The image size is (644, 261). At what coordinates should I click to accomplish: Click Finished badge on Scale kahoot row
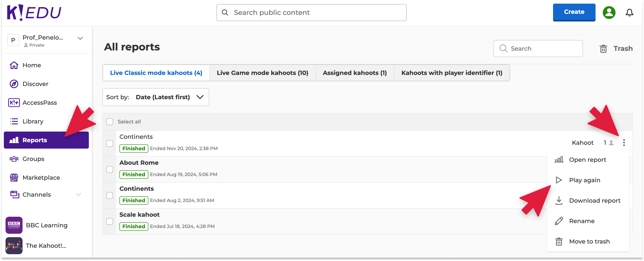coord(134,227)
